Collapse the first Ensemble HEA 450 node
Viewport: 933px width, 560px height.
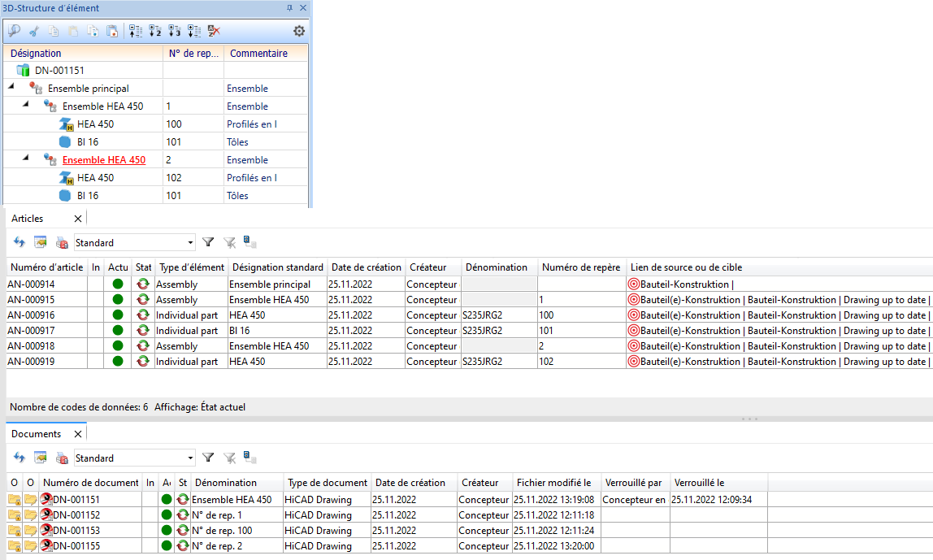[25, 103]
